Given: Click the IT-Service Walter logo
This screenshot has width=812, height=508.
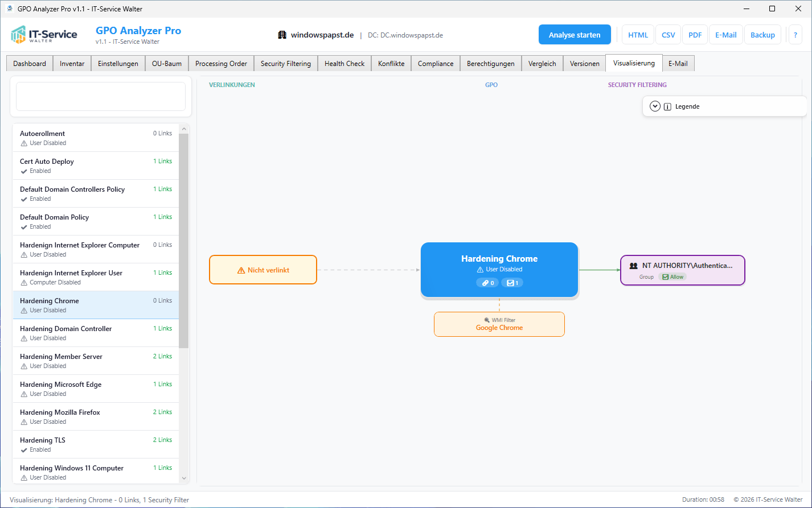Looking at the screenshot, I should tap(44, 35).
